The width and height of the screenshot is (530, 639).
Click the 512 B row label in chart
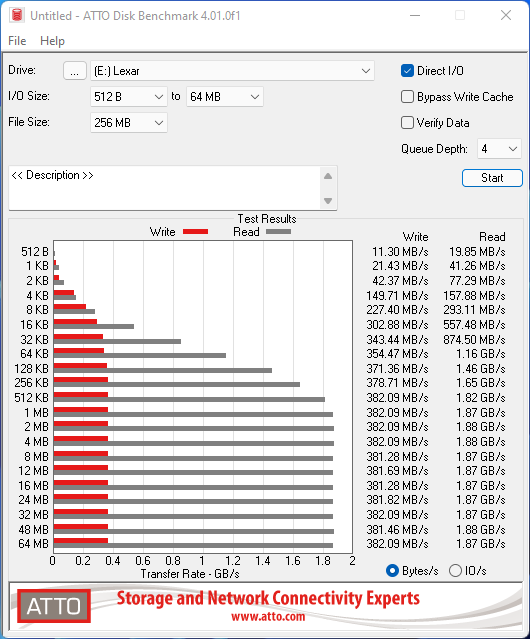(x=35, y=252)
